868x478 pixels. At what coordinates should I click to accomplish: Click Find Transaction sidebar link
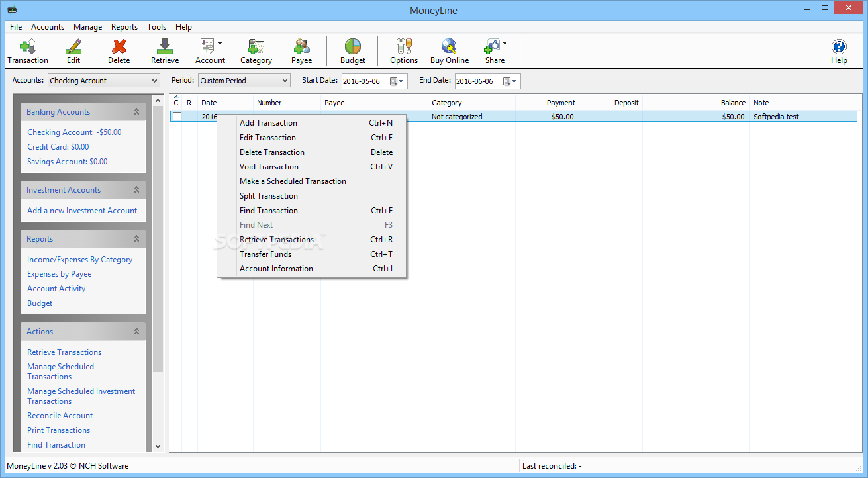[56, 445]
